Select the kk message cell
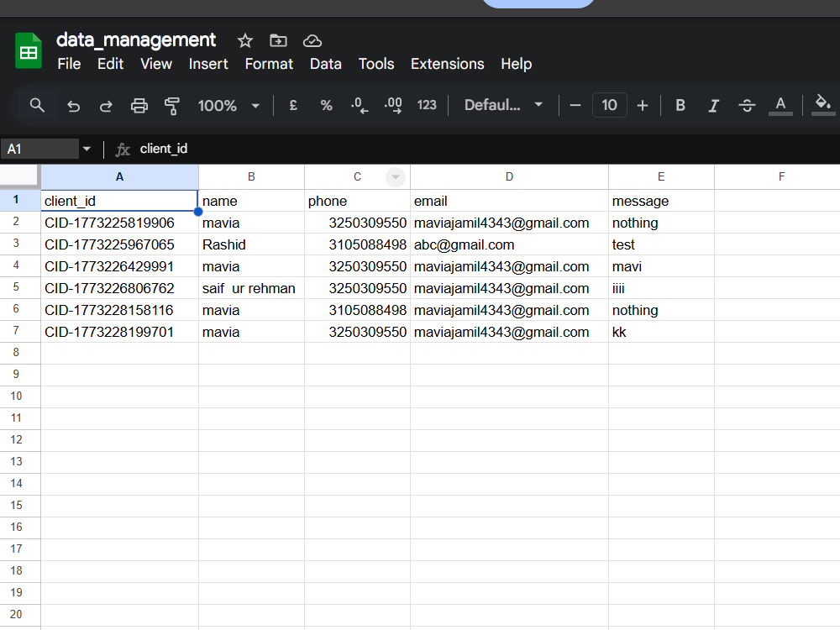 coord(661,332)
